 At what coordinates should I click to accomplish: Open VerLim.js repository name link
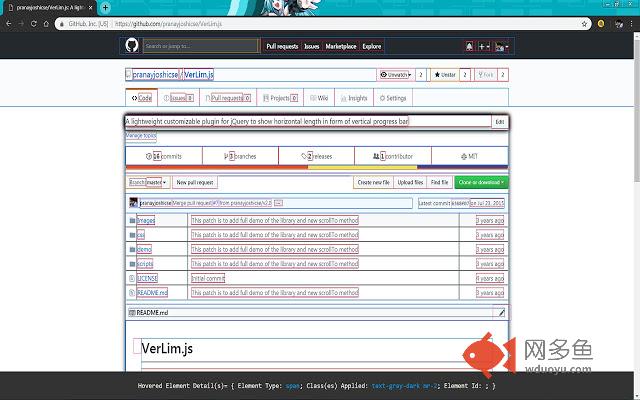[x=199, y=75]
